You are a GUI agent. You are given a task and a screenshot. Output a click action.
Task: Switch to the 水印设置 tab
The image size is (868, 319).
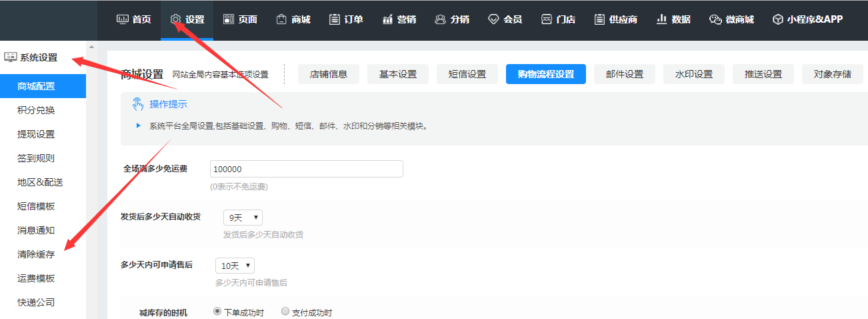click(x=693, y=74)
